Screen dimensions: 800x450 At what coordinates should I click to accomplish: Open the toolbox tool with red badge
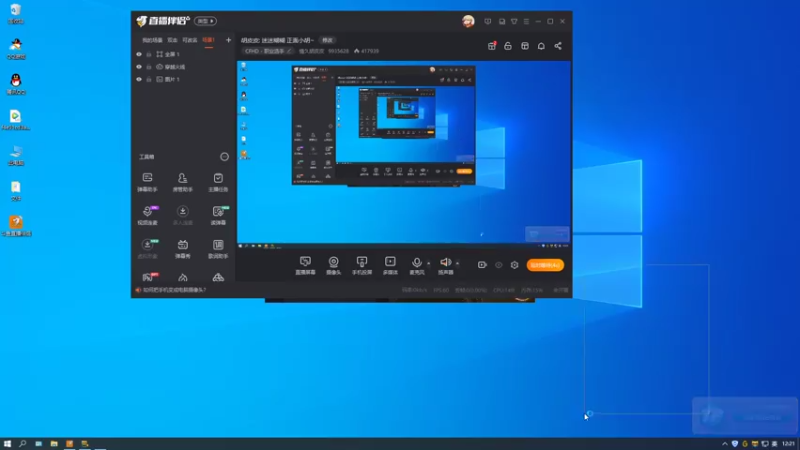tap(148, 277)
